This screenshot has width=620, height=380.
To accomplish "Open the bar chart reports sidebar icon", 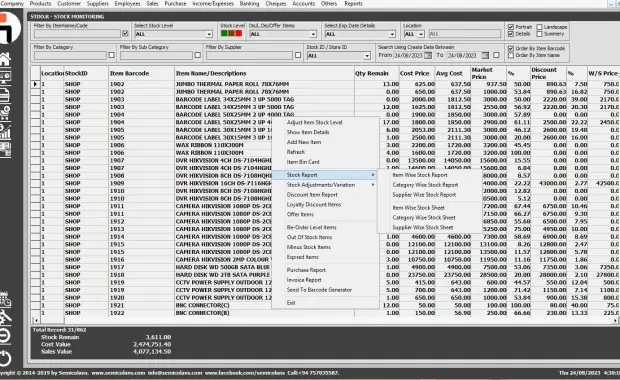I will (x=5, y=131).
